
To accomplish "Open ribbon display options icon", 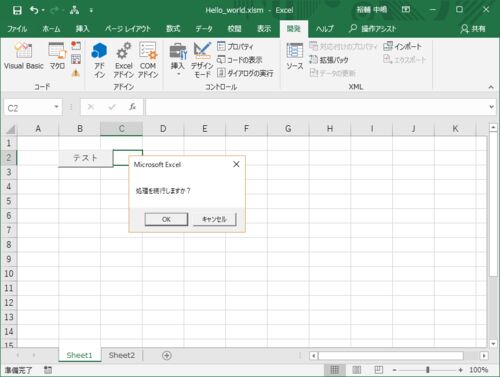I will [x=406, y=10].
